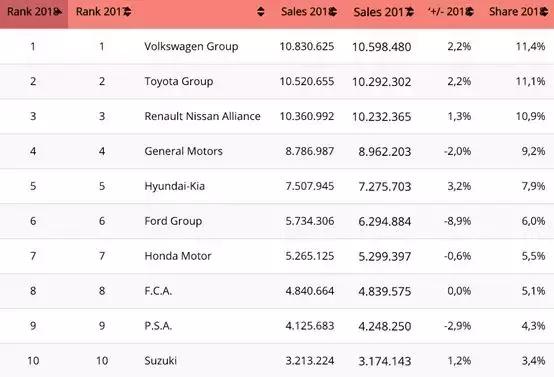This screenshot has height=377, width=554.
Task: Sort the manufacturer name column
Action: click(260, 12)
